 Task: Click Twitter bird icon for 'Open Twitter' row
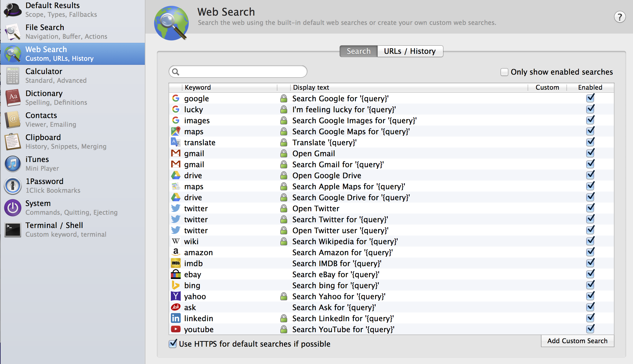point(176,208)
